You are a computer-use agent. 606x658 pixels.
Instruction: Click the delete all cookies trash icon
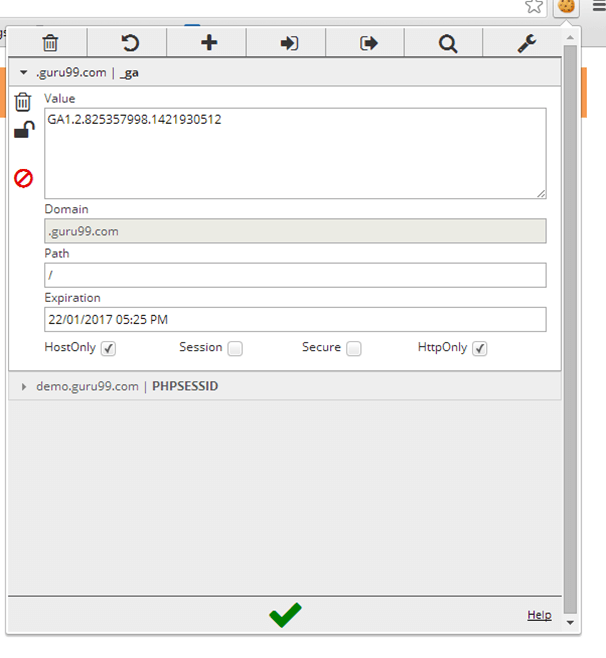[x=49, y=43]
